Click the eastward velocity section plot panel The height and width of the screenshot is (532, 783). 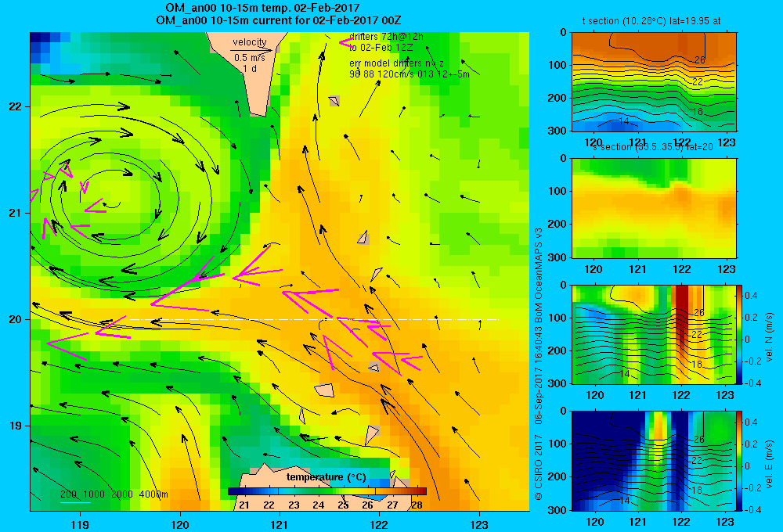click(654, 461)
